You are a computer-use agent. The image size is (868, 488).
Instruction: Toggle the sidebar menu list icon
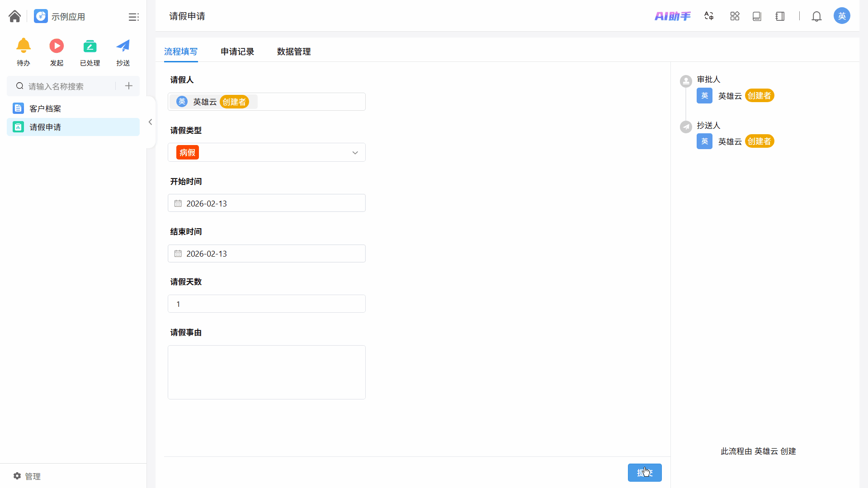click(133, 17)
